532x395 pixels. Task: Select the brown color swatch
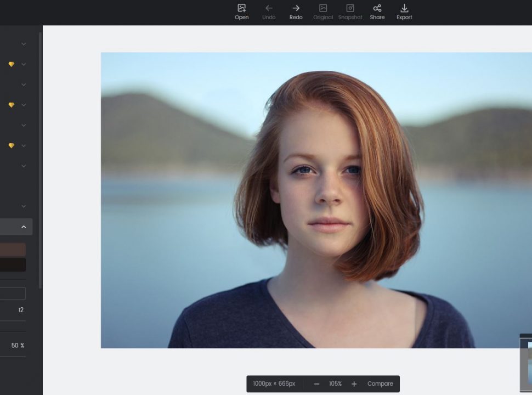click(13, 250)
